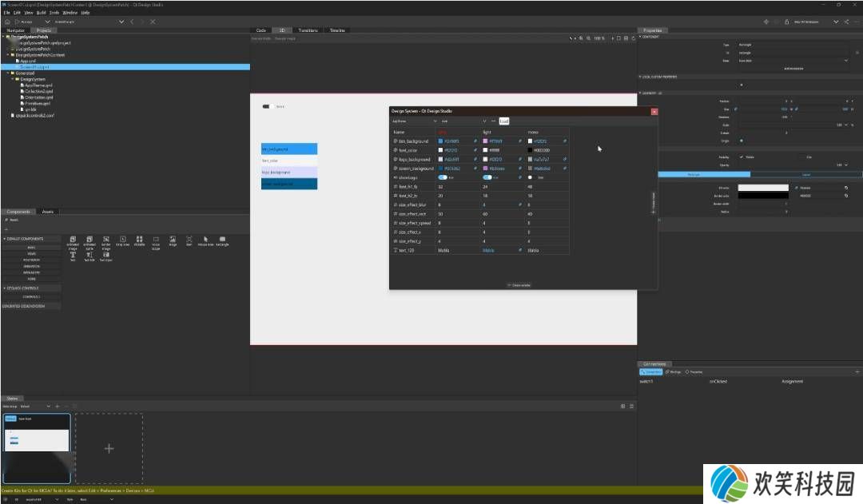Navigate back with left arrow icon

(x=132, y=22)
